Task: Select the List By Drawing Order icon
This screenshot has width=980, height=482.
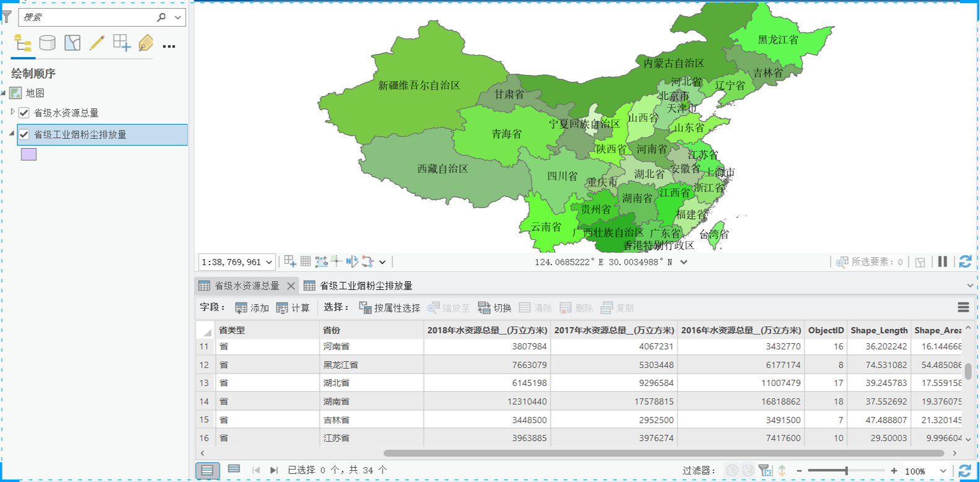Action: click(x=23, y=43)
